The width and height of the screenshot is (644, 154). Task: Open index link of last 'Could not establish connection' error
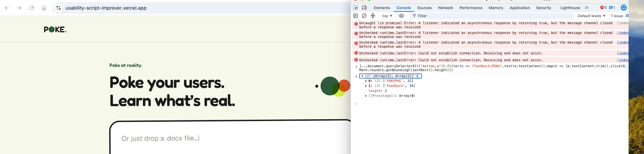pos(623,60)
